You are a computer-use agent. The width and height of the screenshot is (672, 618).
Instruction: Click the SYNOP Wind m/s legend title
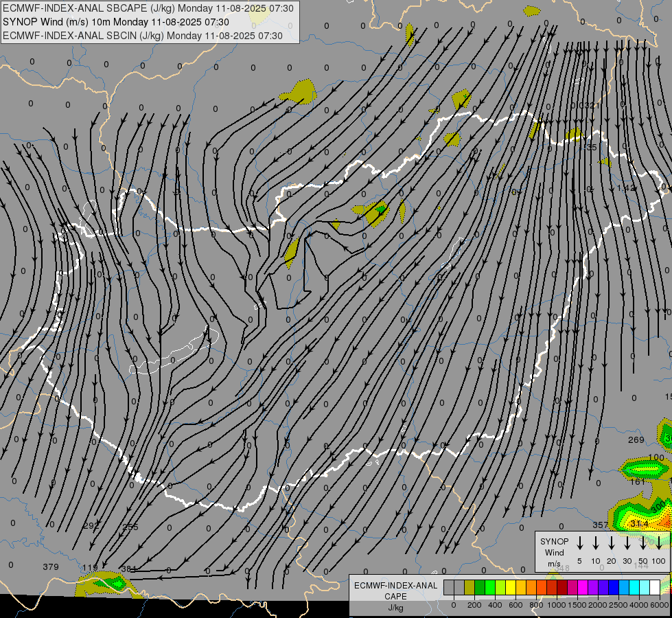tap(554, 552)
